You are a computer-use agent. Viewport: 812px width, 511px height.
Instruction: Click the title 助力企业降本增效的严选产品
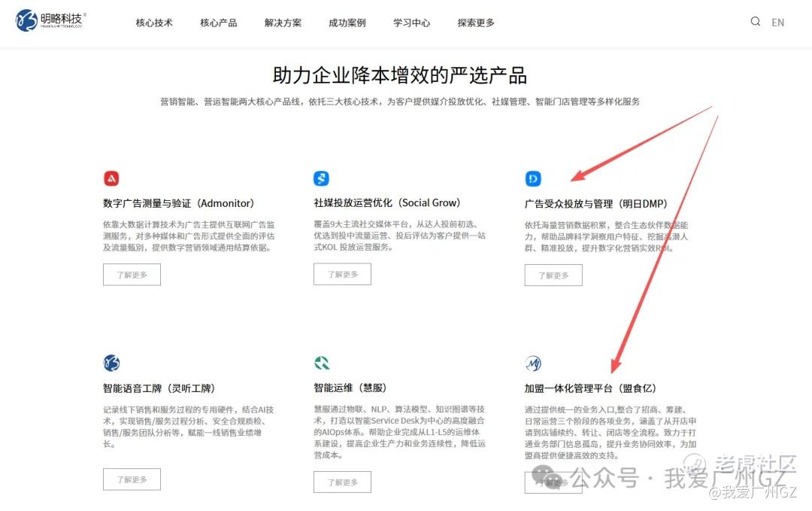click(400, 75)
